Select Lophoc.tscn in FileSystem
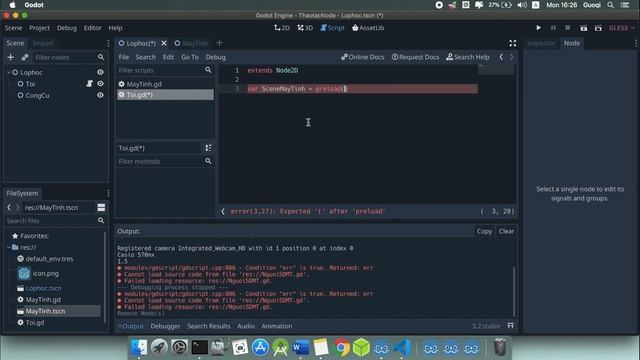The height and width of the screenshot is (360, 640). (x=40, y=288)
